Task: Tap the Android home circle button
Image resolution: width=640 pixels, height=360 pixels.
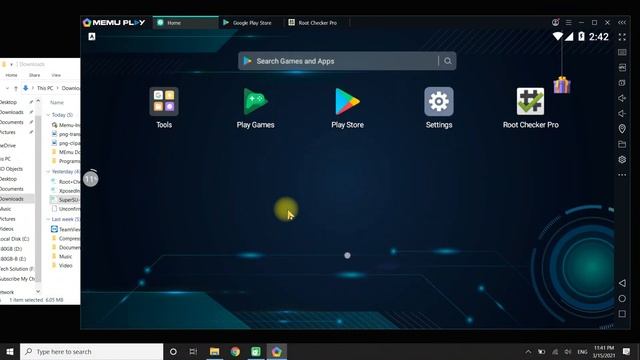Action: click(x=622, y=298)
